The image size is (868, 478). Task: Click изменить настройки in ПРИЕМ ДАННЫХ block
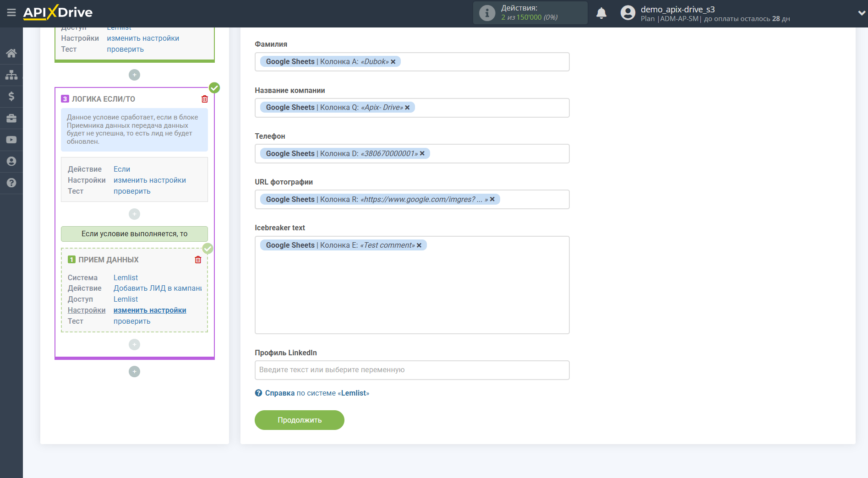[x=150, y=310]
